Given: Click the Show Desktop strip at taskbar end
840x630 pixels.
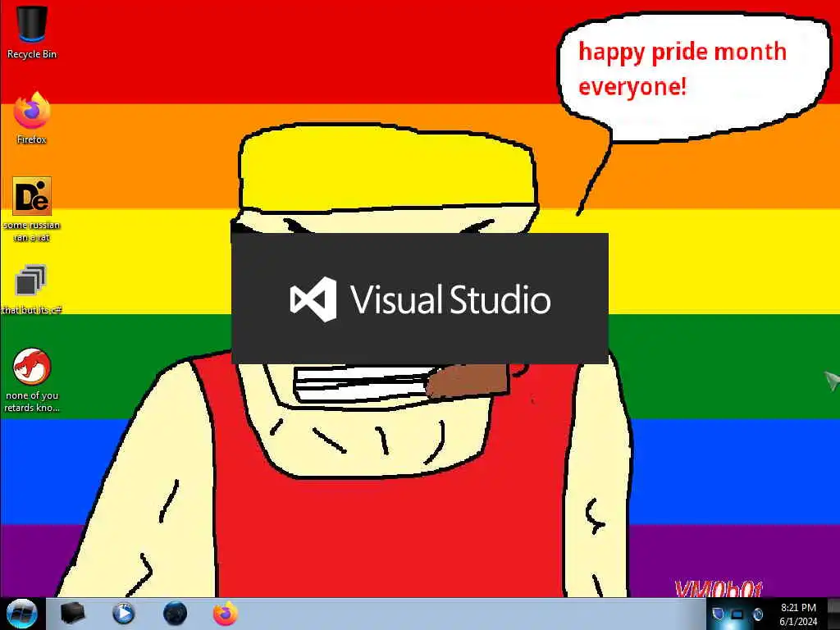Looking at the screenshot, I should (x=833, y=614).
